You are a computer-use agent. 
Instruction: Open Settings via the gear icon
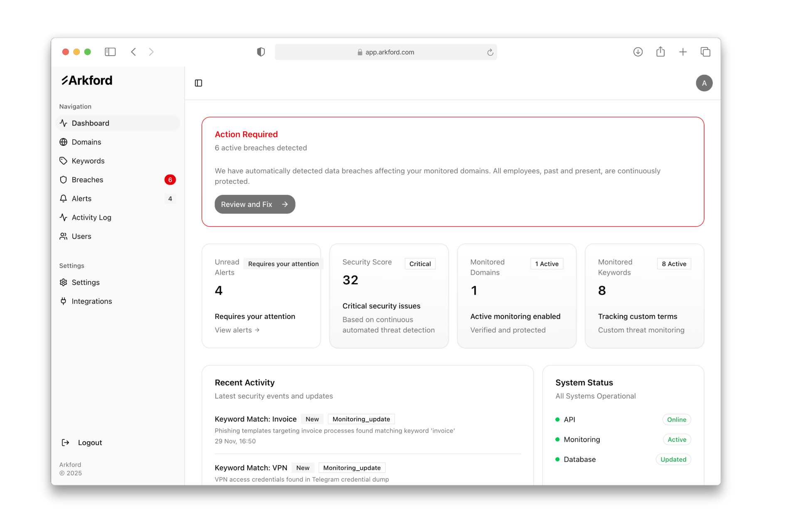(x=63, y=282)
